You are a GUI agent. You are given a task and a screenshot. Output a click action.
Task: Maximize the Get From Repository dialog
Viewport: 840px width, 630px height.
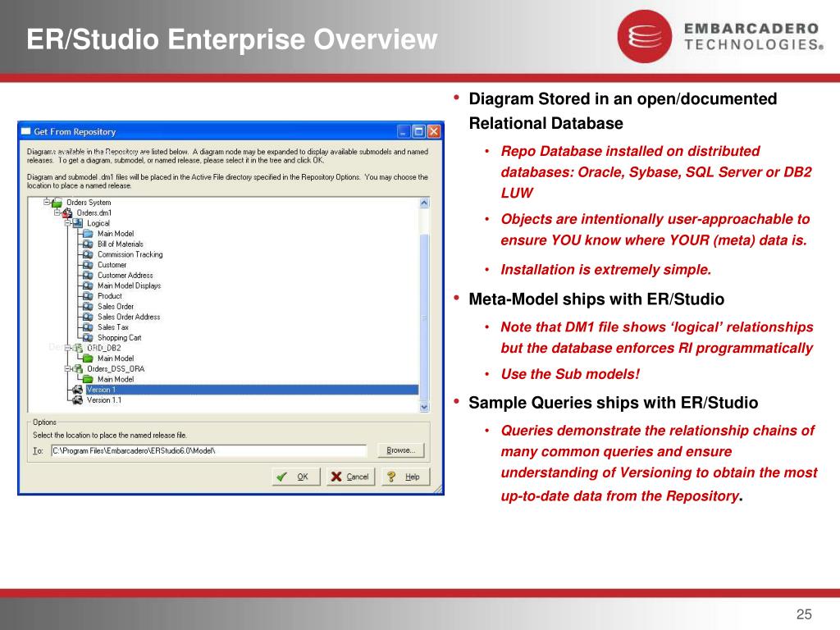pyautogui.click(x=419, y=131)
